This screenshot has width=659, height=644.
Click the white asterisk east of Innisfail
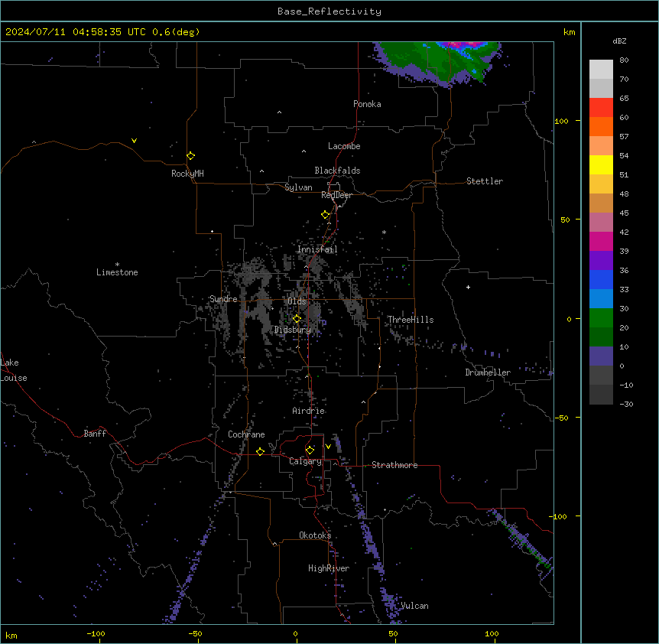click(x=384, y=232)
